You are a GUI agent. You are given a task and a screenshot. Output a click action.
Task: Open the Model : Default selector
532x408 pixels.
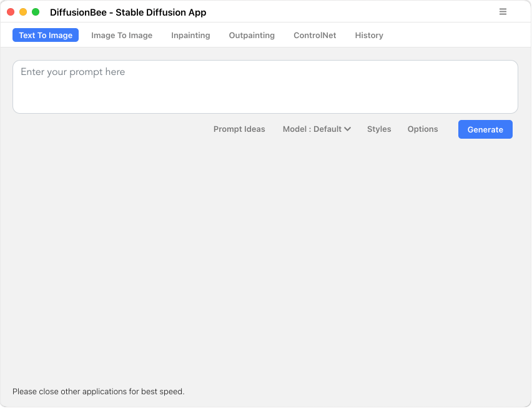click(317, 129)
